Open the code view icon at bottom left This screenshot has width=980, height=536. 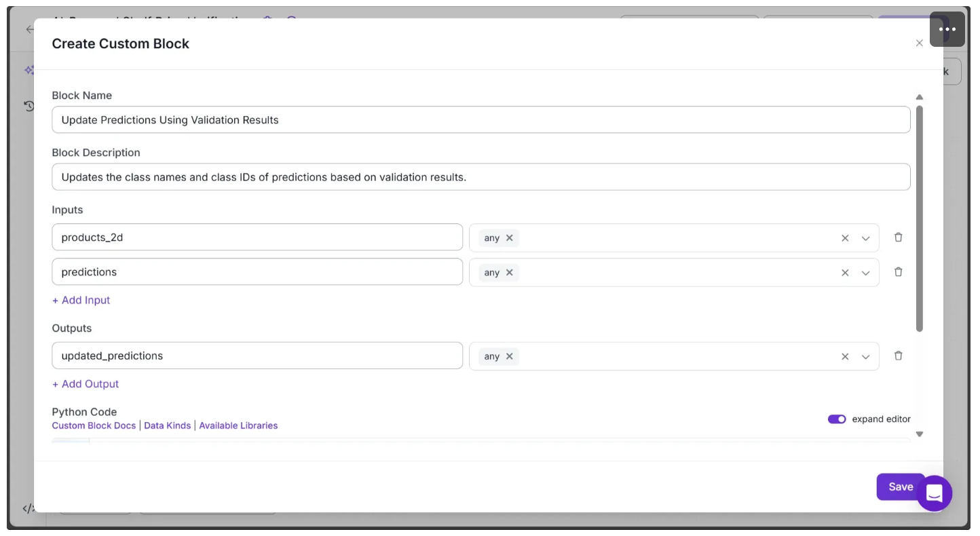click(x=29, y=508)
